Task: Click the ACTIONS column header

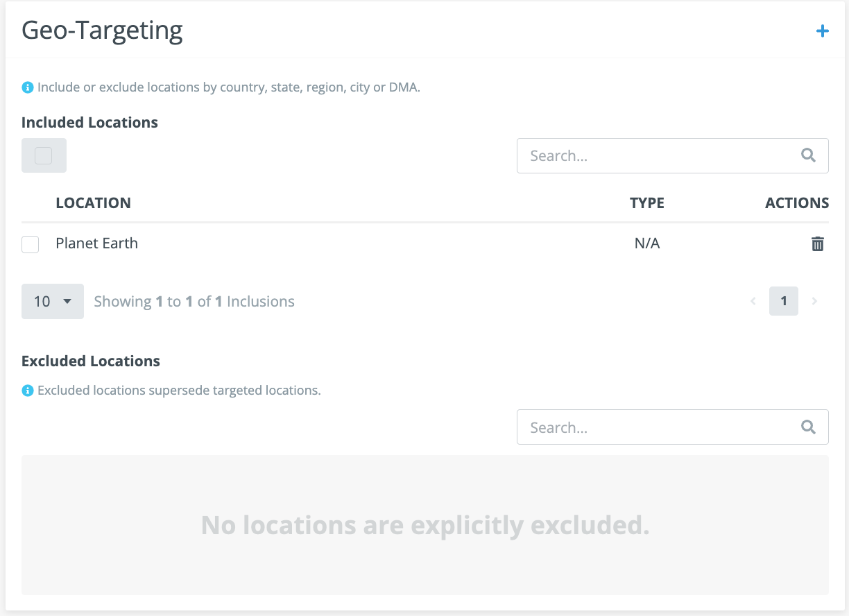Action: point(797,203)
